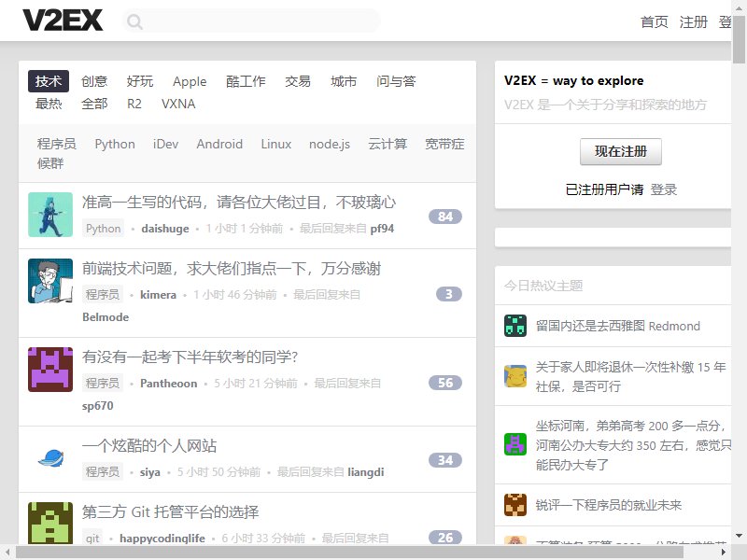
Task: Open siya's blue avatar icon
Action: click(x=50, y=458)
